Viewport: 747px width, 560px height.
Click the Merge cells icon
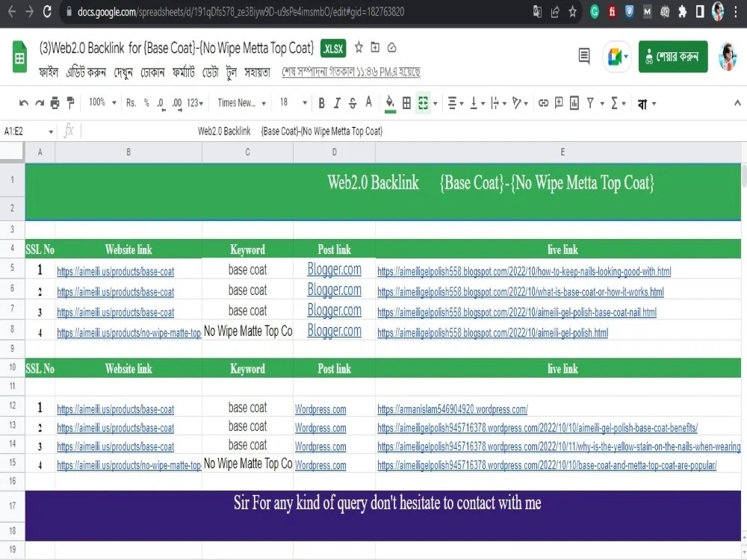pyautogui.click(x=423, y=103)
